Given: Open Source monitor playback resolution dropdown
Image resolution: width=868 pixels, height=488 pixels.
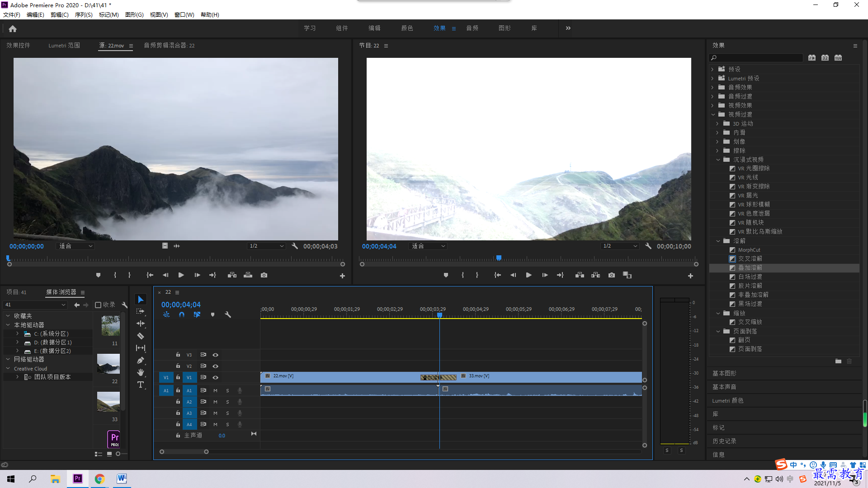Looking at the screenshot, I should pyautogui.click(x=266, y=246).
